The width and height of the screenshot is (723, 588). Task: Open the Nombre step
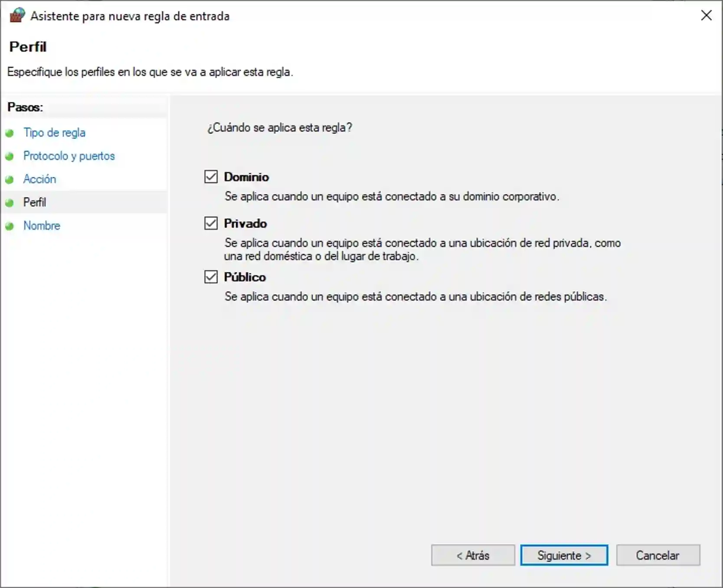[x=42, y=225]
